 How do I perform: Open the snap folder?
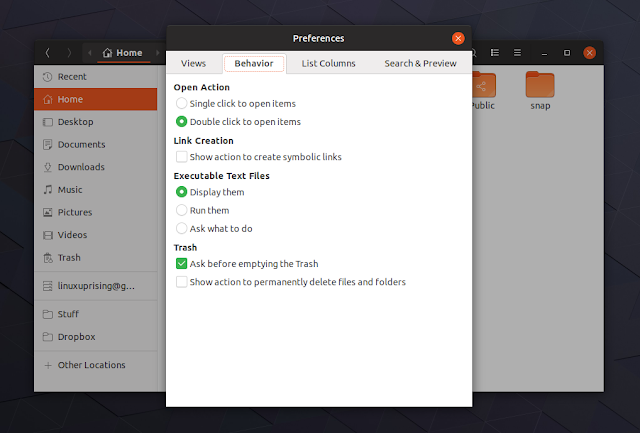click(x=540, y=90)
